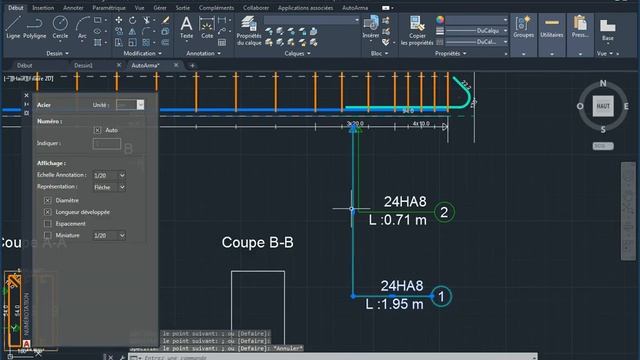Click the Indiquer number input field
Screen dimensions: 640x360
(107, 144)
